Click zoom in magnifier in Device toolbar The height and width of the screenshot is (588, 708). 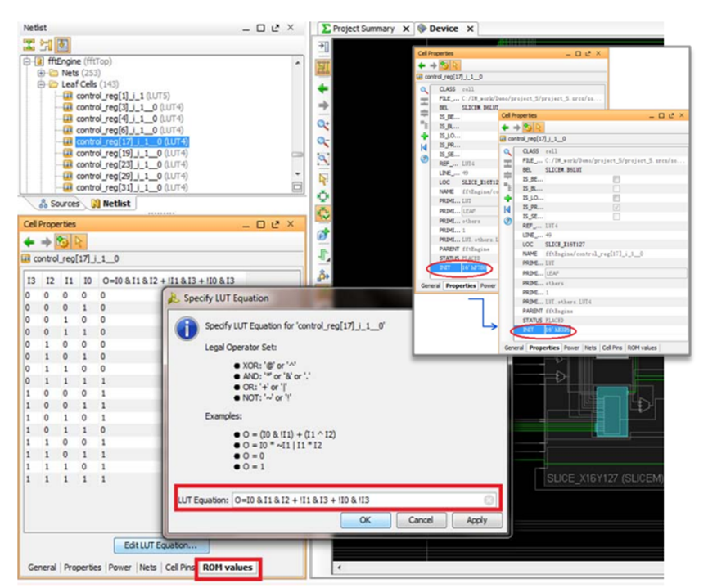tap(322, 124)
